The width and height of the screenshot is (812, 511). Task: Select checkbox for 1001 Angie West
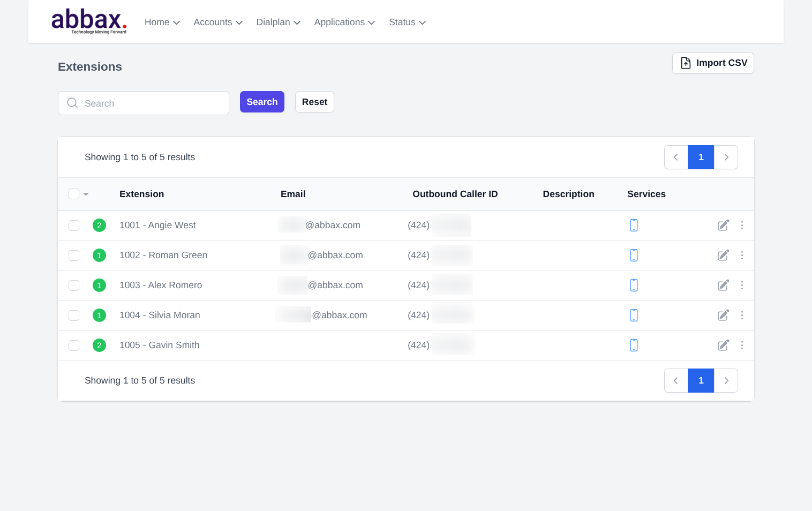(74, 226)
